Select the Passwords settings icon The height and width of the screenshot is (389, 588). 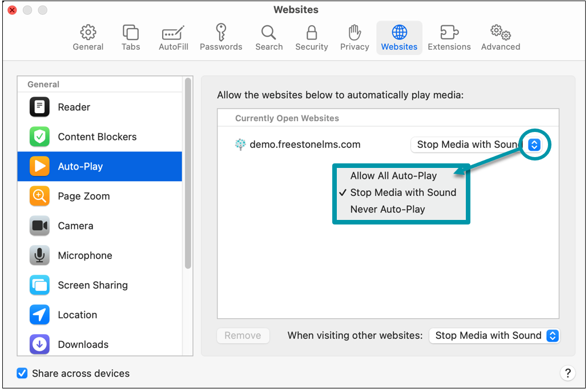pyautogui.click(x=221, y=37)
